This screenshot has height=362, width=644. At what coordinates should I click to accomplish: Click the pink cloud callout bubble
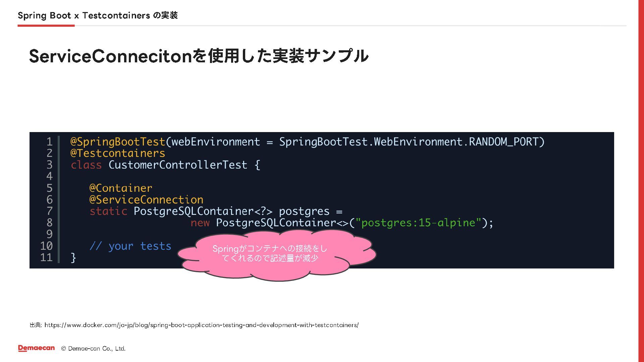(277, 255)
